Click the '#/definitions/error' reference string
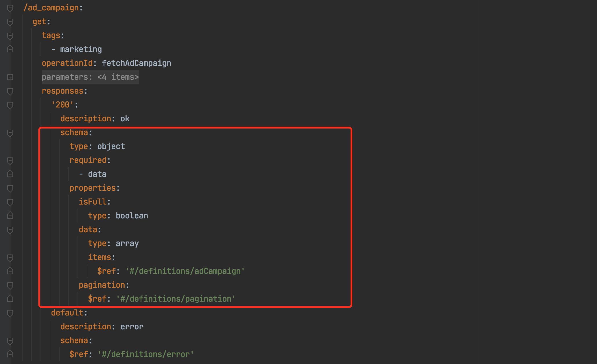This screenshot has height=364, width=597. click(146, 354)
